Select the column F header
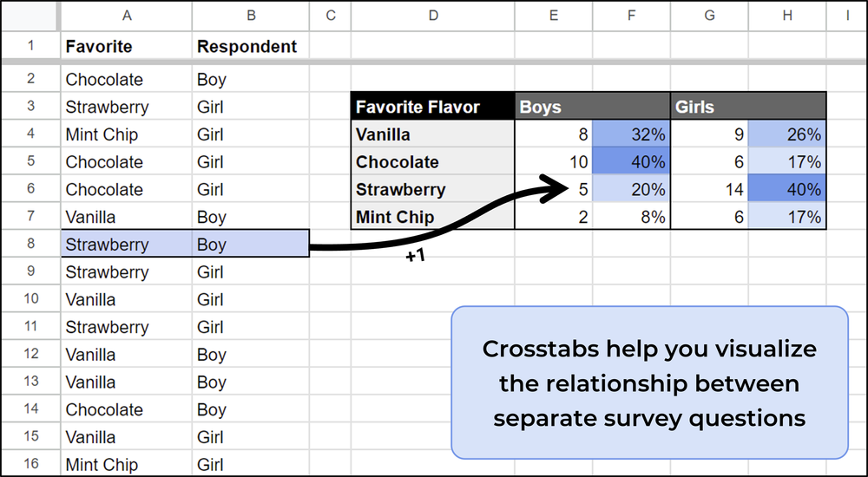This screenshot has height=477, width=868. pos(630,16)
